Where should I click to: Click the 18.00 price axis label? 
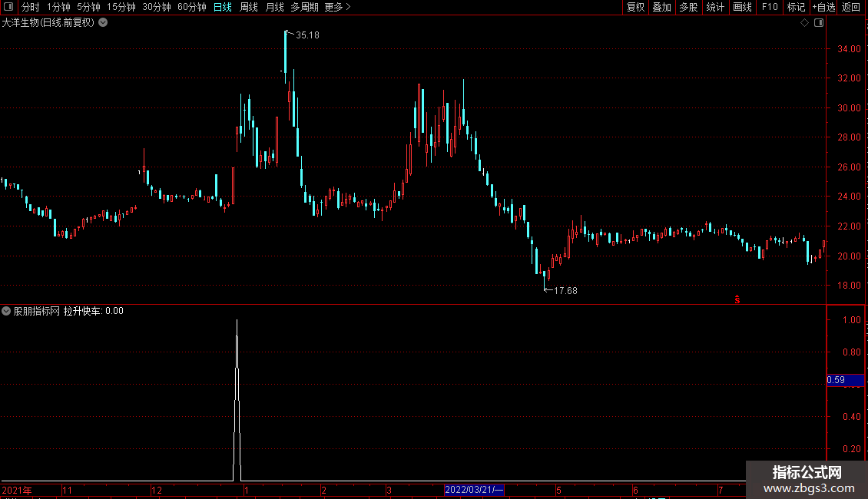[849, 286]
